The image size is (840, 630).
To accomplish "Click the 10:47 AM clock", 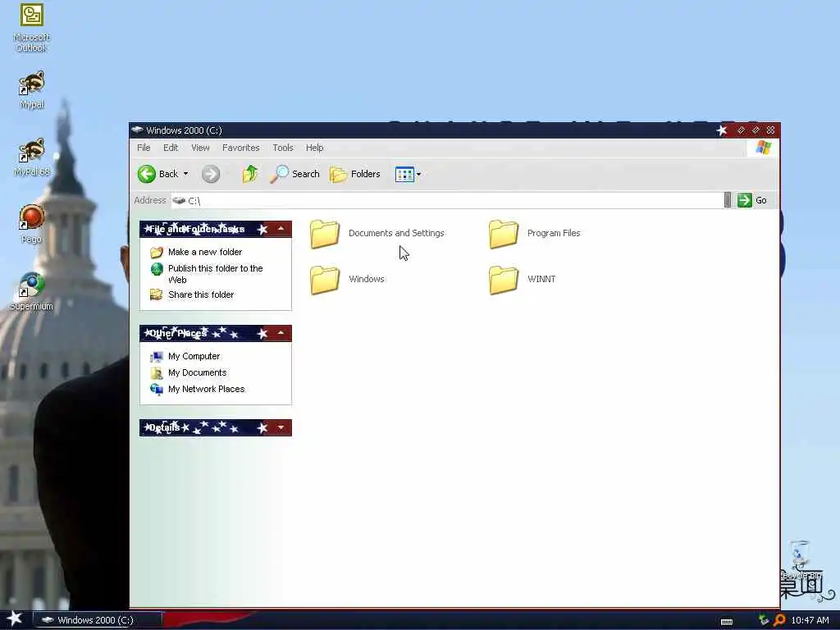I will pos(810,620).
